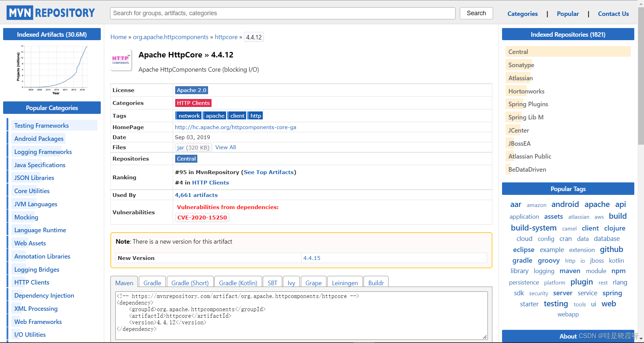The width and height of the screenshot is (644, 343).
Task: Download the jar (320 KB) file
Action: coord(193,147)
